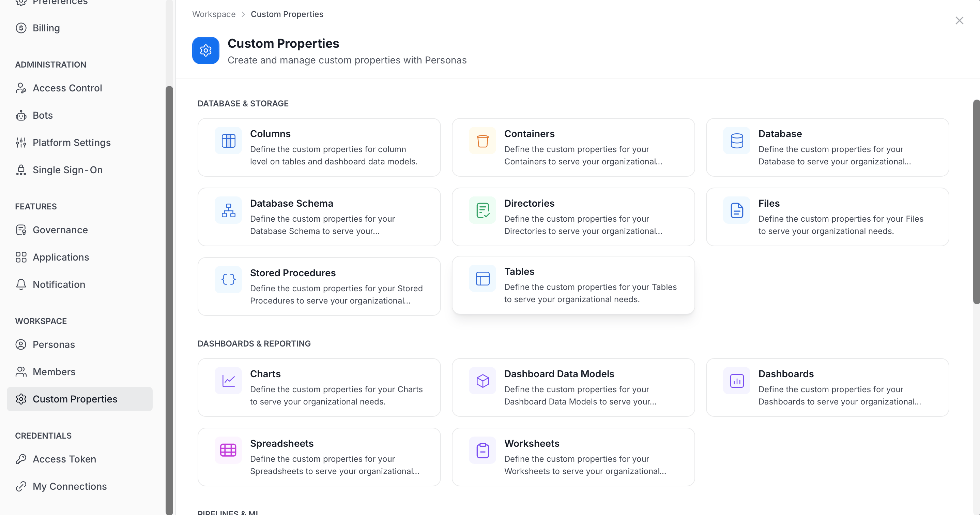Click the green Directories icon
Image resolution: width=980 pixels, height=515 pixels.
coord(483,210)
